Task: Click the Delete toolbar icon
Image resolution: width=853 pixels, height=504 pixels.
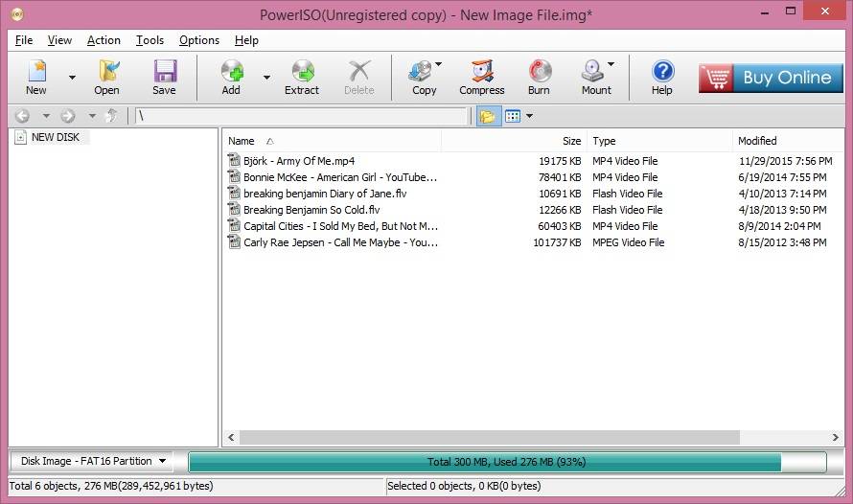Action: (359, 78)
